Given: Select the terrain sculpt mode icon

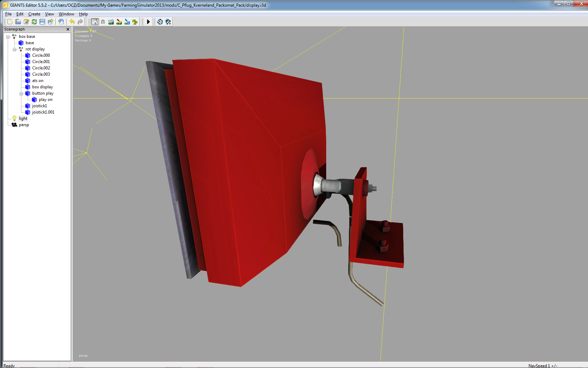Looking at the screenshot, I should pos(111,22).
